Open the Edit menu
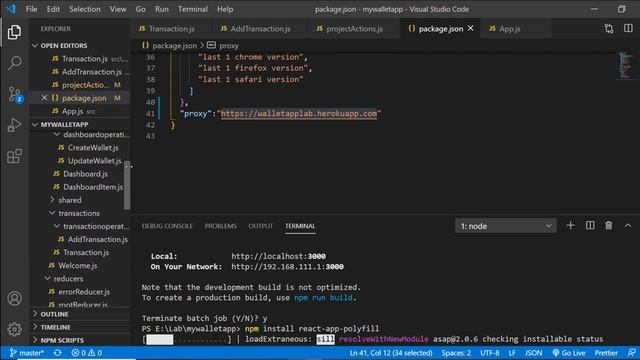 [53, 9]
